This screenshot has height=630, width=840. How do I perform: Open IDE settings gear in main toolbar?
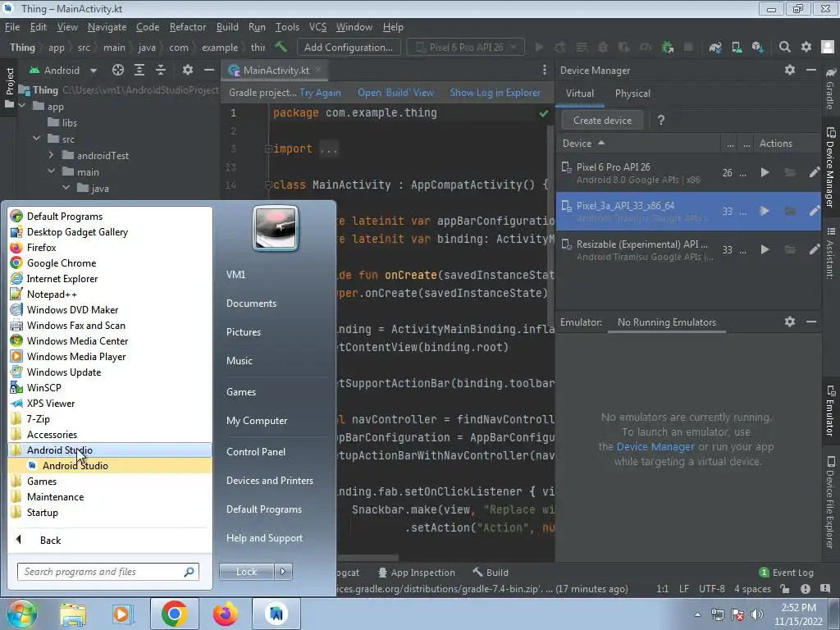click(x=806, y=47)
